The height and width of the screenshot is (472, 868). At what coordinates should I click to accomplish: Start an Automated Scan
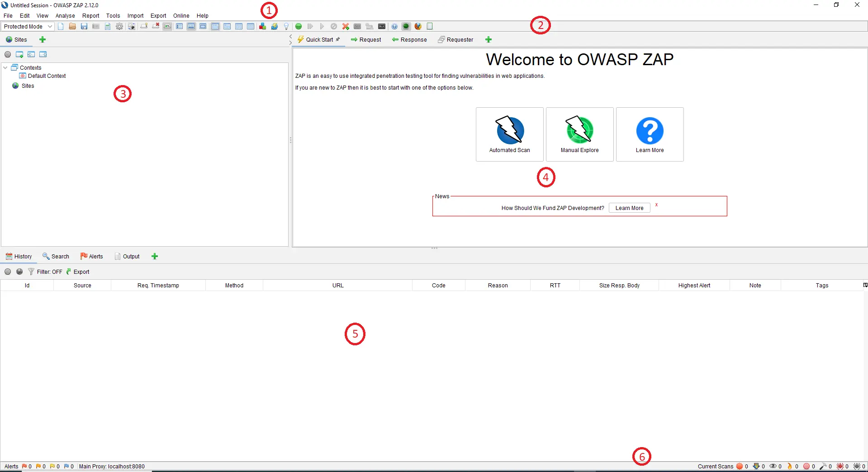tap(509, 134)
